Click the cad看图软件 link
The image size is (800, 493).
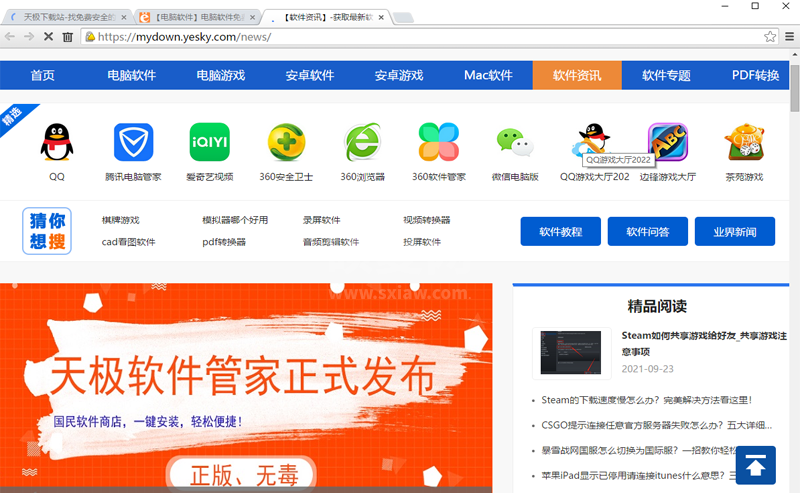tap(129, 242)
